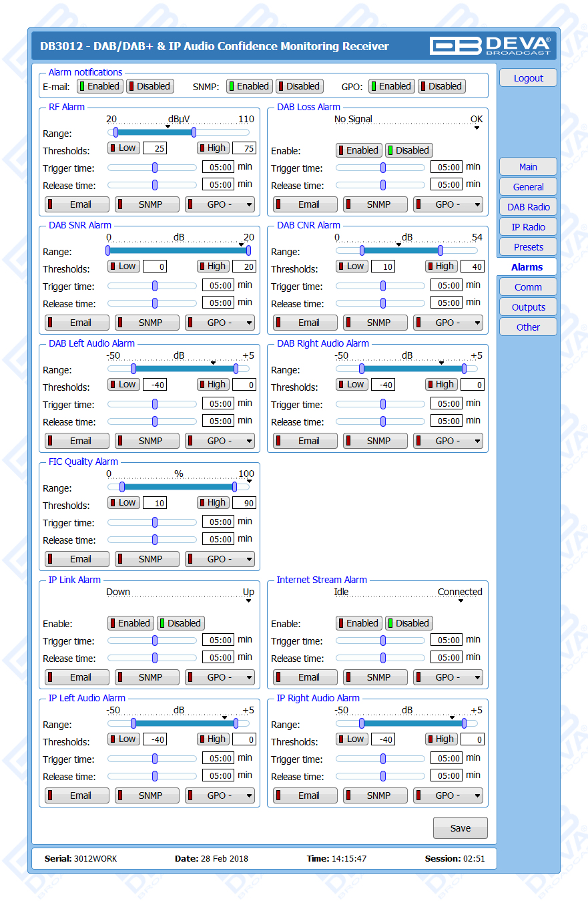Toggle SNMP notification in Internet Stream Alarm

[x=375, y=677]
